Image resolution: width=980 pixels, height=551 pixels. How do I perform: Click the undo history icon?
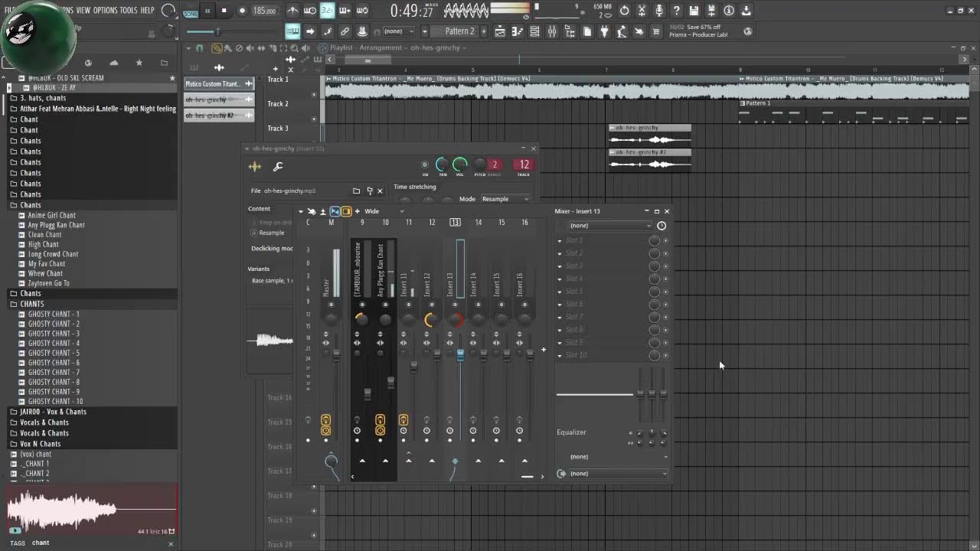click(x=625, y=11)
